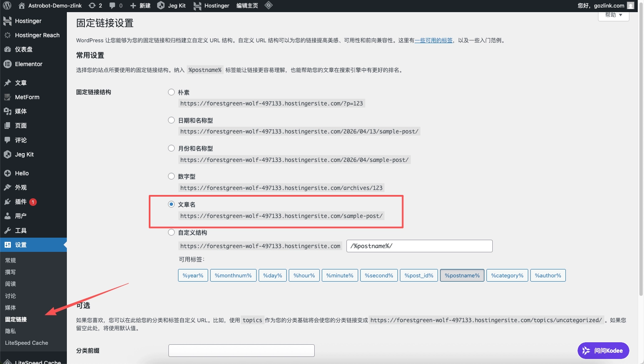Open the 问问Kodee assistant button

coord(603,351)
